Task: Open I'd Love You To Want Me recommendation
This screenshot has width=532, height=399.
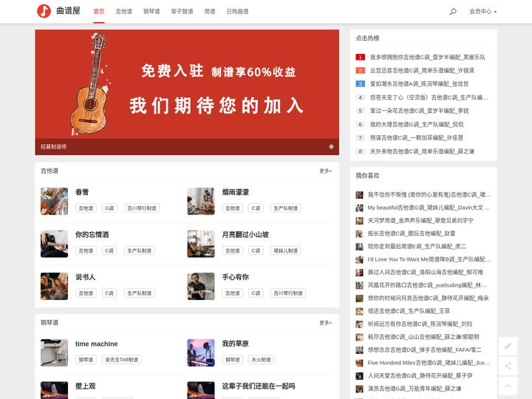Action: click(429, 259)
